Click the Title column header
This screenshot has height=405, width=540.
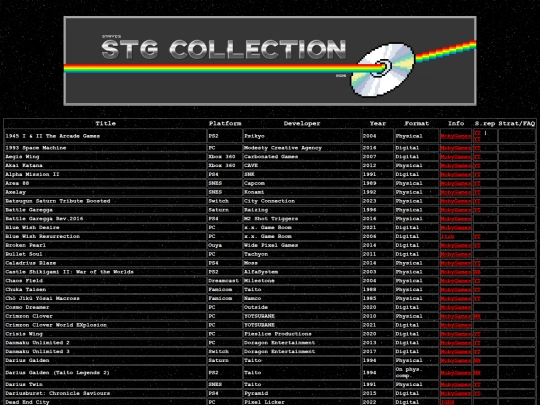coord(105,124)
